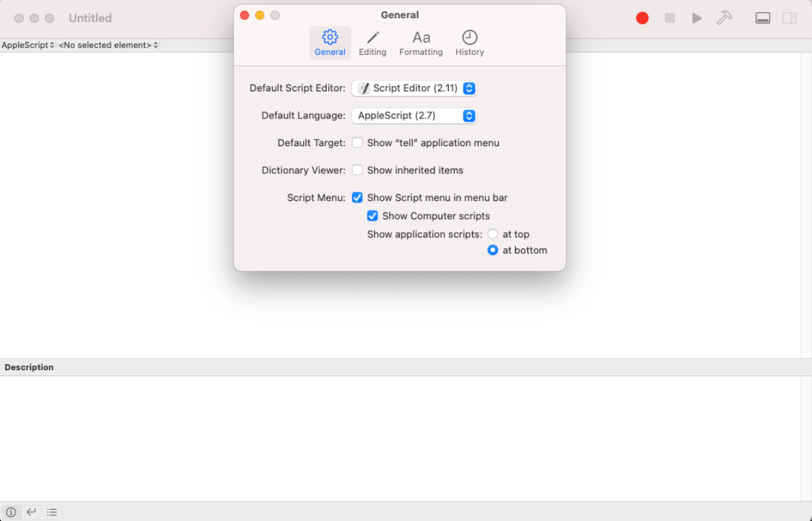Click the sidebar pane toolbar icon

pyautogui.click(x=789, y=18)
